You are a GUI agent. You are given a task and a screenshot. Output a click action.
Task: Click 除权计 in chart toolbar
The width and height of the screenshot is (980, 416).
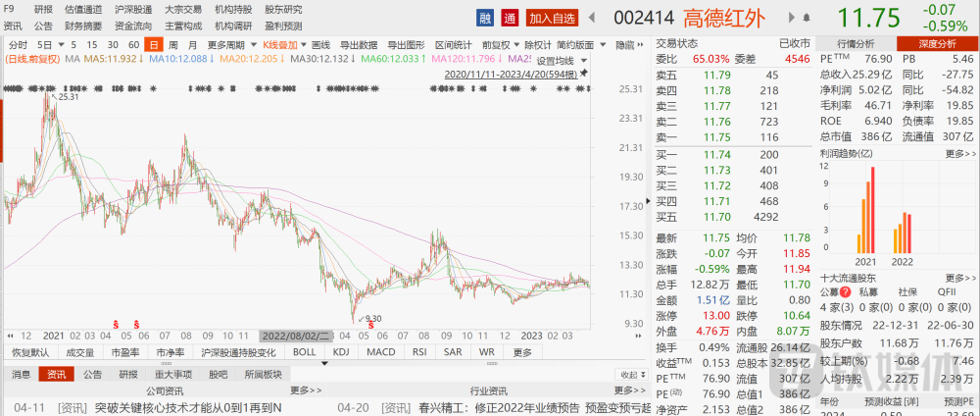[x=538, y=45]
